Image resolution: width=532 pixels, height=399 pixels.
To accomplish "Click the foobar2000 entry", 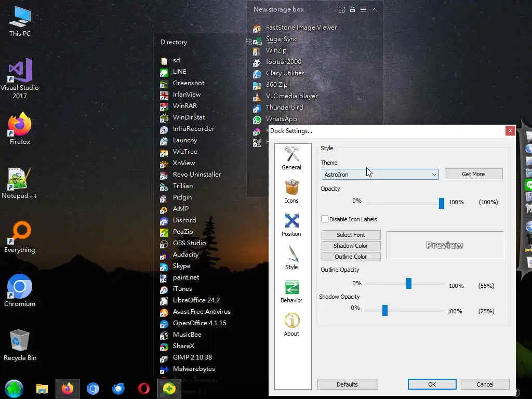I will 277,62.
